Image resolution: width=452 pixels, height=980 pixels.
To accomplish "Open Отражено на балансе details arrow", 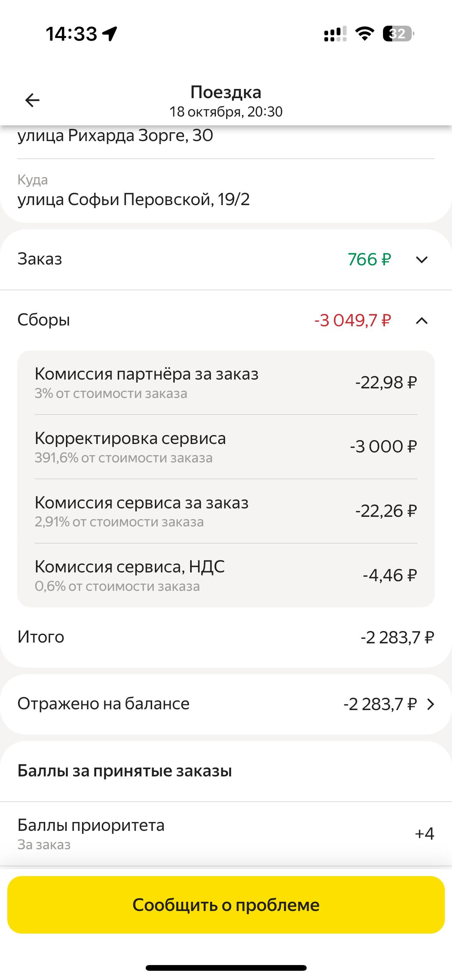I will click(431, 704).
